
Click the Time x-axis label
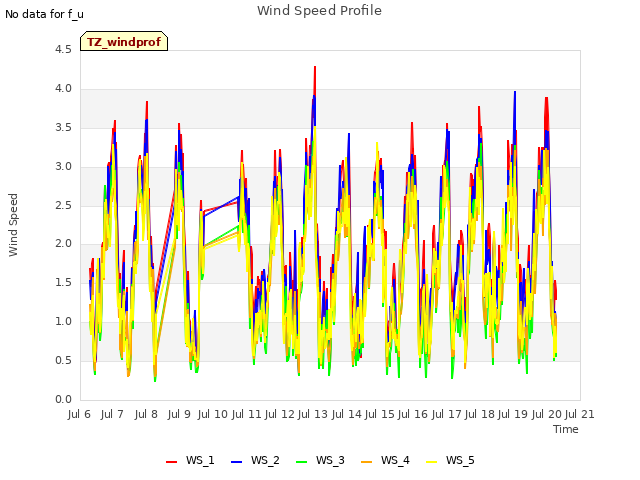click(565, 429)
